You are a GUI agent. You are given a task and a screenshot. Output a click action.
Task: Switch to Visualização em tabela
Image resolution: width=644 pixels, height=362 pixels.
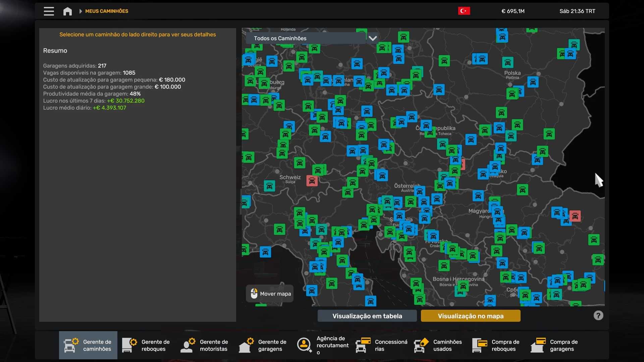pos(367,316)
